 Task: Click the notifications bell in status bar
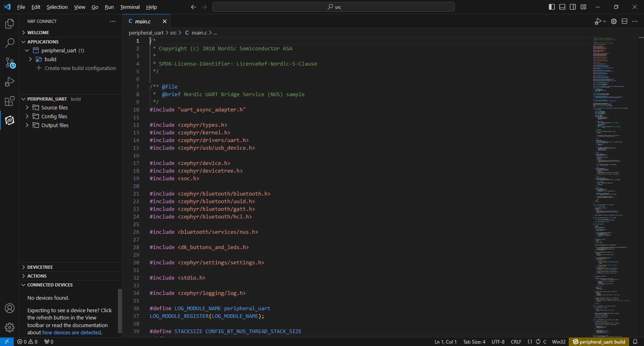click(635, 342)
